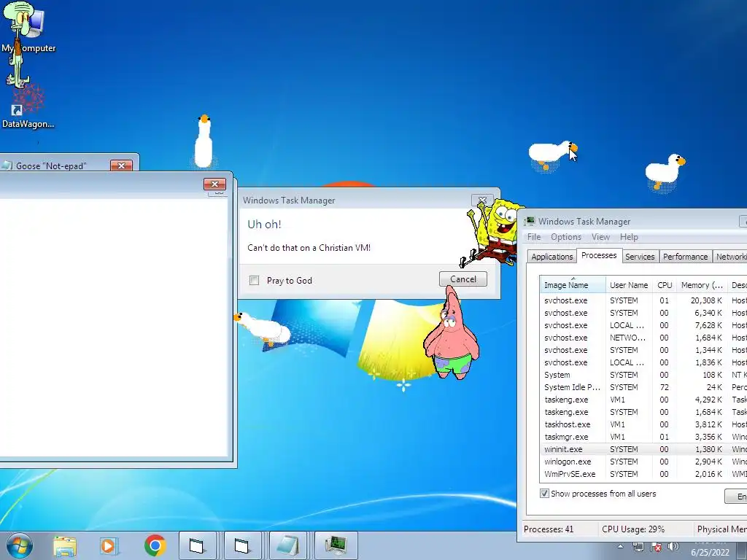Screen dimensions: 747x560
Task: Select the taskhost.exe process row
Action: point(643,424)
